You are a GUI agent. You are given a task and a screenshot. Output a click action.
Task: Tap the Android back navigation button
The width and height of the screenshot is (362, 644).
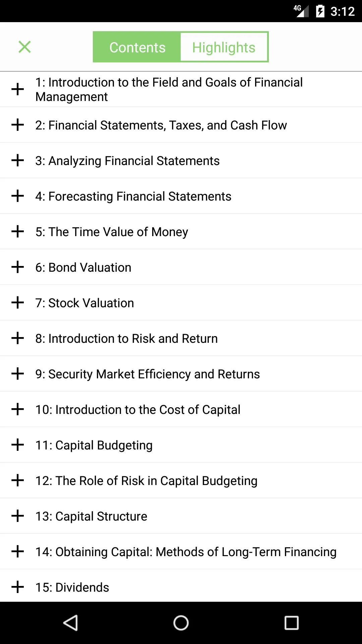(x=71, y=623)
